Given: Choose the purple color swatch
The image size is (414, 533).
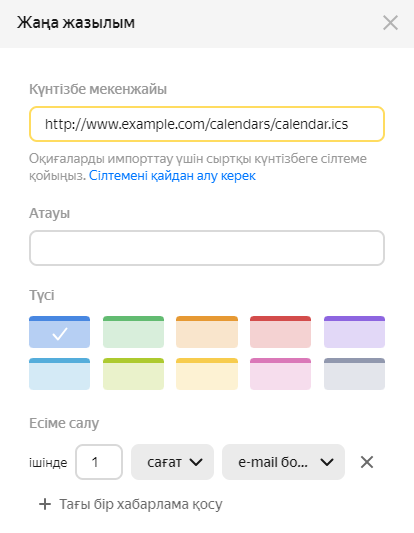Looking at the screenshot, I should pos(354,332).
